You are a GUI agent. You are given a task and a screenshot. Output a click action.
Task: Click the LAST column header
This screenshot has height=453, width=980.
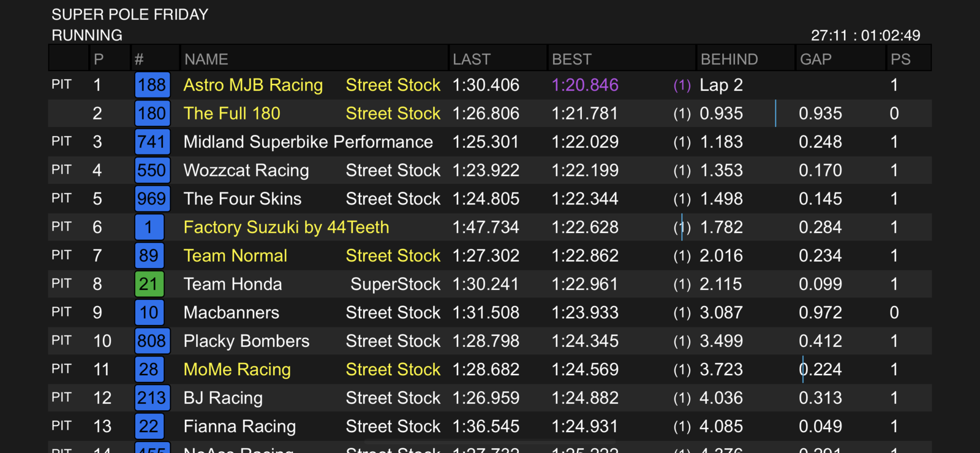point(472,59)
